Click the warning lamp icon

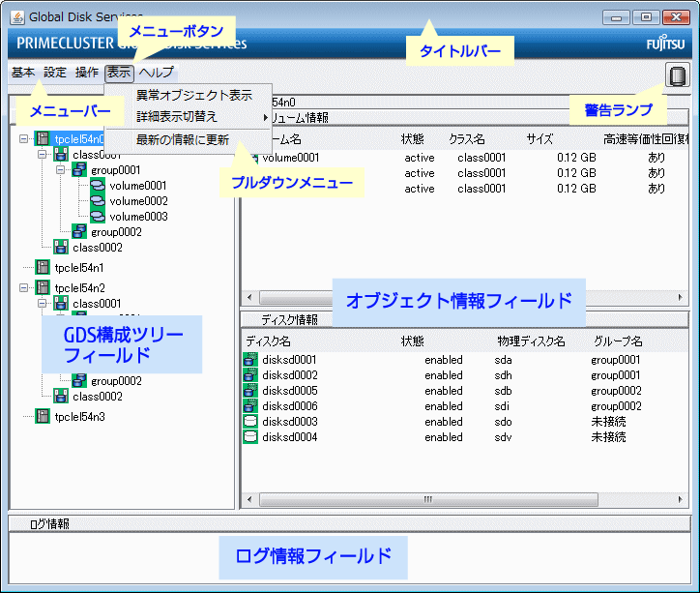tap(677, 75)
